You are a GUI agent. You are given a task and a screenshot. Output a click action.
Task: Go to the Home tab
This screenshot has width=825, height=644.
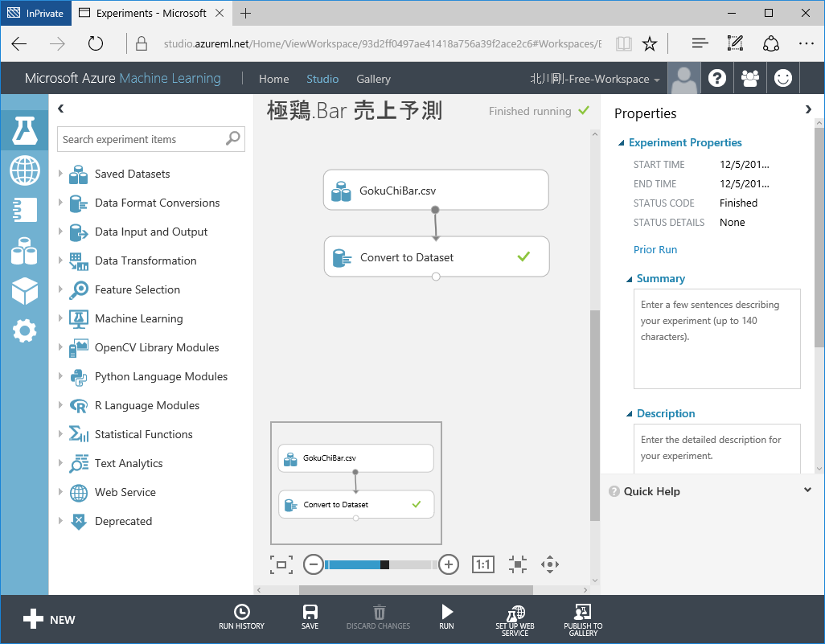pos(273,79)
